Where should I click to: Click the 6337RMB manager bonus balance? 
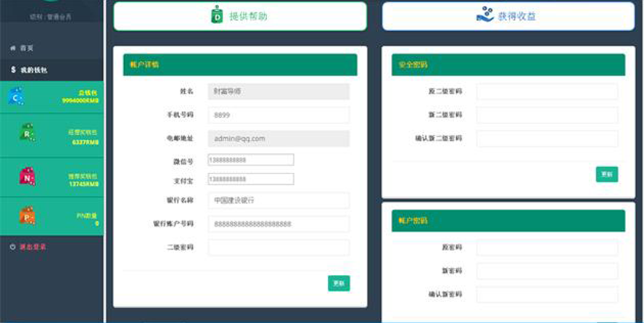pos(86,142)
